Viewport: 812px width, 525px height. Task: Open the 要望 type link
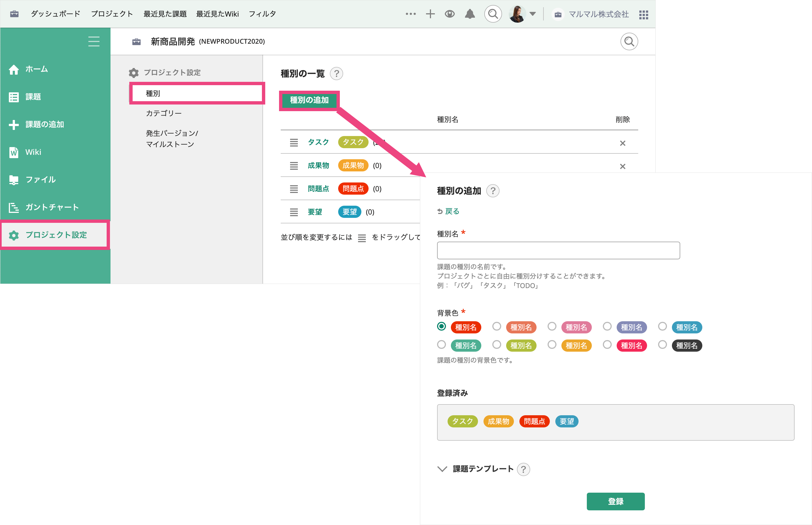[315, 212]
